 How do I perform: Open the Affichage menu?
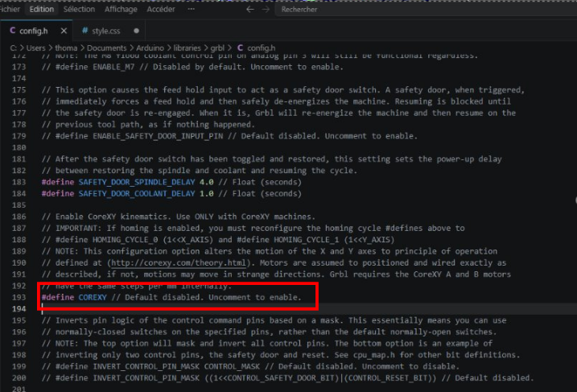[121, 9]
